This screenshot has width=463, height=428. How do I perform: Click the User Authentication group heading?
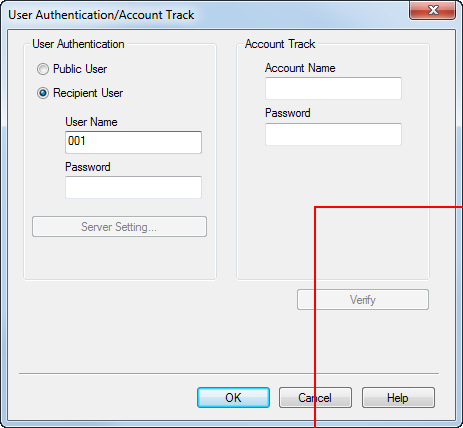(x=78, y=44)
